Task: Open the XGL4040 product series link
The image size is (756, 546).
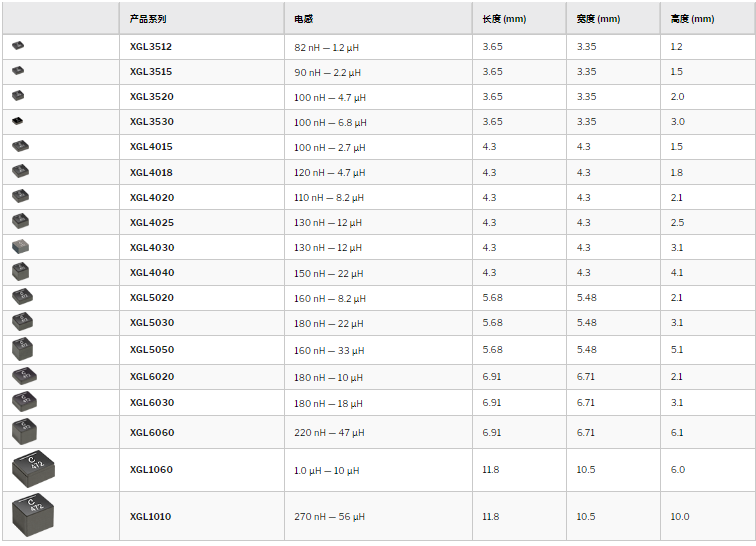Action: tap(152, 273)
